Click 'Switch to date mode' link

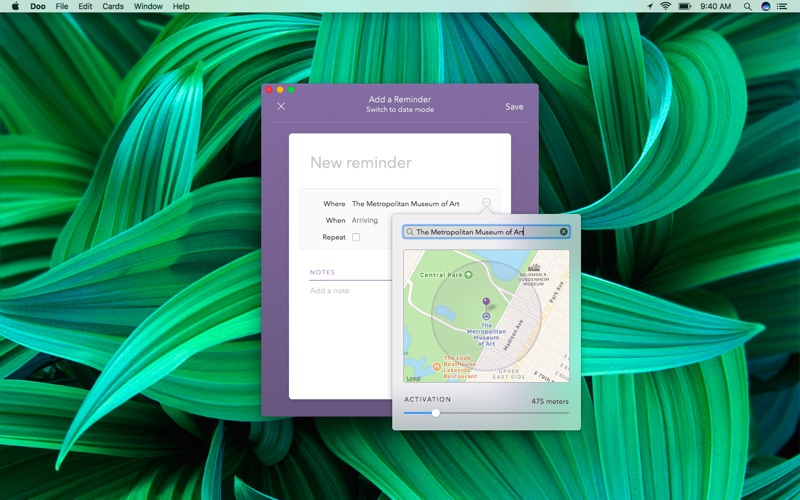coord(400,110)
